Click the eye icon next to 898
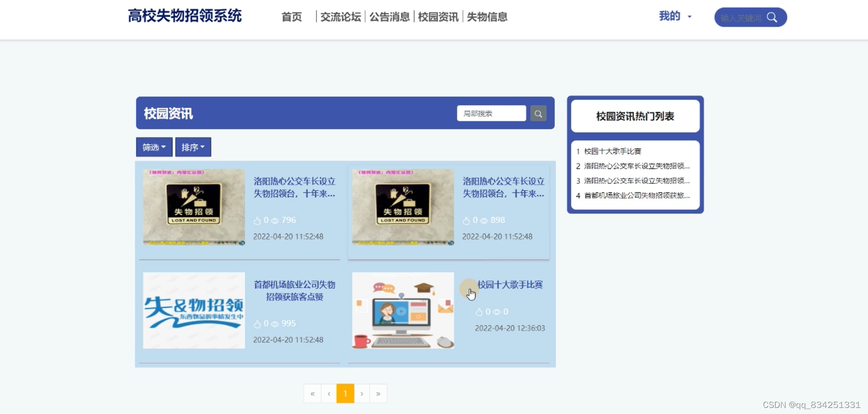868x414 pixels. point(484,220)
